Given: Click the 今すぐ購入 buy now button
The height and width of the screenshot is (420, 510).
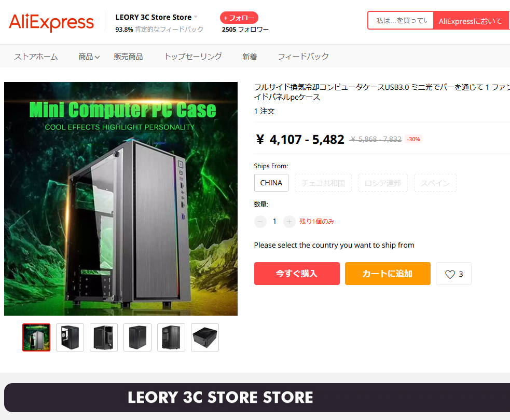Looking at the screenshot, I should click(x=297, y=274).
